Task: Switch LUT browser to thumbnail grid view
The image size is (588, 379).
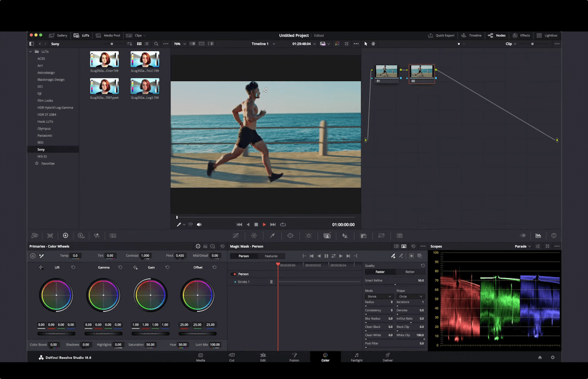Action: (x=139, y=44)
